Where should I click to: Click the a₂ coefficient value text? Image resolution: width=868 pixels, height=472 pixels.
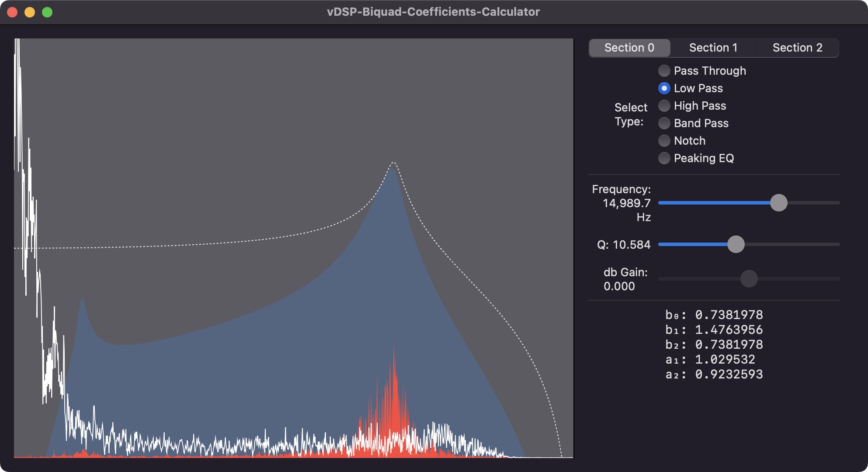click(x=729, y=375)
